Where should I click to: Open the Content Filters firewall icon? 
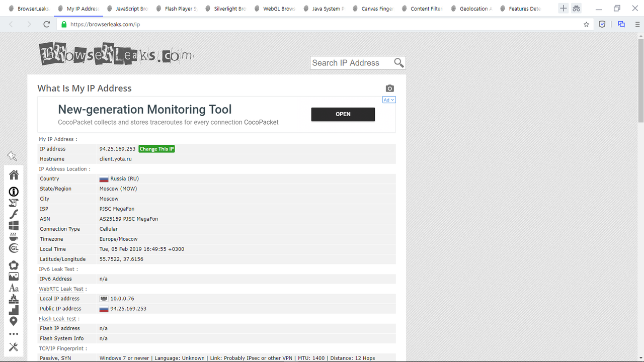[14, 299]
